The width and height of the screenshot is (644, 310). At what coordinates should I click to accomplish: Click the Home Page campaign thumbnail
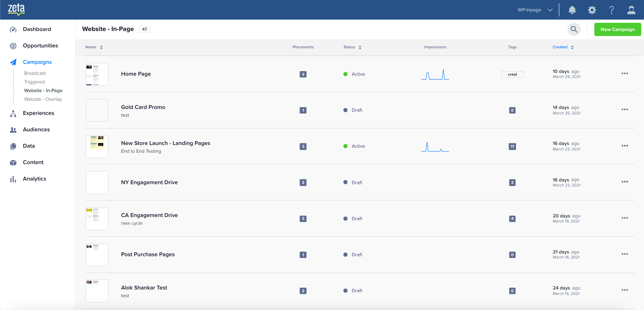coord(97,74)
